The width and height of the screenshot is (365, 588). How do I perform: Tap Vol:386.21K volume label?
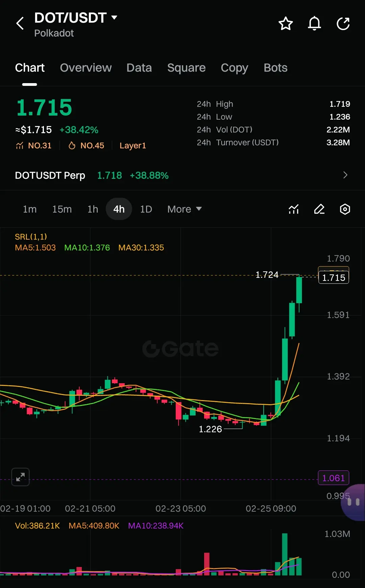pyautogui.click(x=38, y=526)
